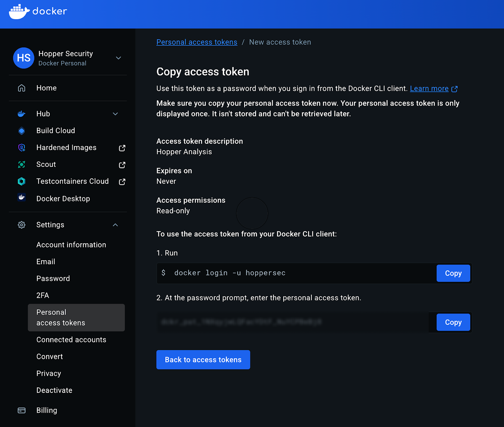The width and height of the screenshot is (504, 427).
Task: Expand the Hub section chevron
Action: tap(115, 114)
